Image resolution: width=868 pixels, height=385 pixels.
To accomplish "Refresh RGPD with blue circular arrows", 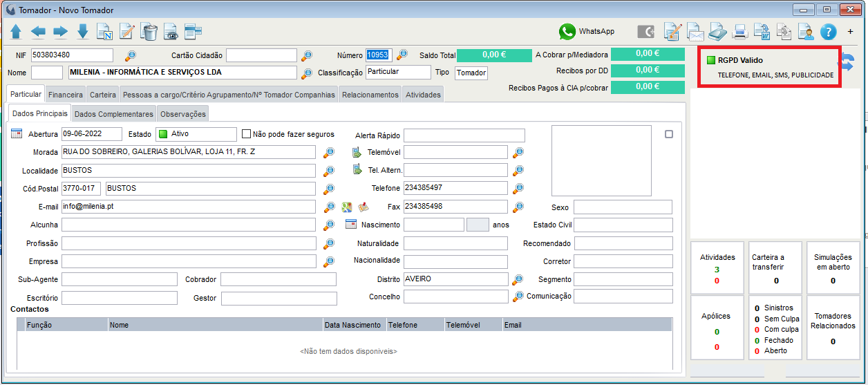I will pyautogui.click(x=848, y=62).
